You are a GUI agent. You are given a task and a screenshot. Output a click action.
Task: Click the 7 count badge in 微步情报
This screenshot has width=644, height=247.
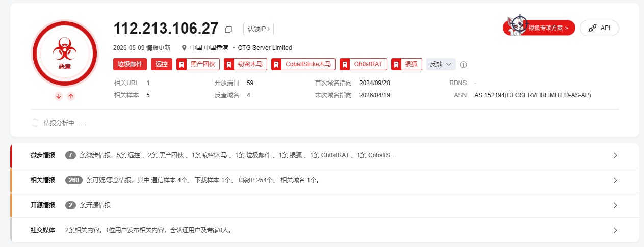[x=70, y=155]
